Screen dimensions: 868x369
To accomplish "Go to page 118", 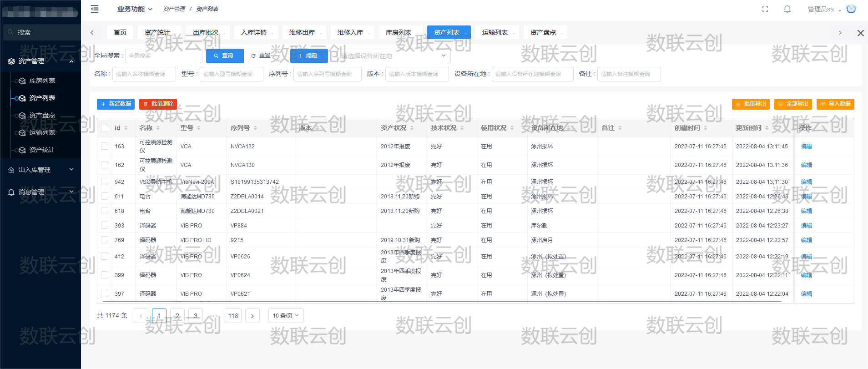I will click(x=233, y=316).
